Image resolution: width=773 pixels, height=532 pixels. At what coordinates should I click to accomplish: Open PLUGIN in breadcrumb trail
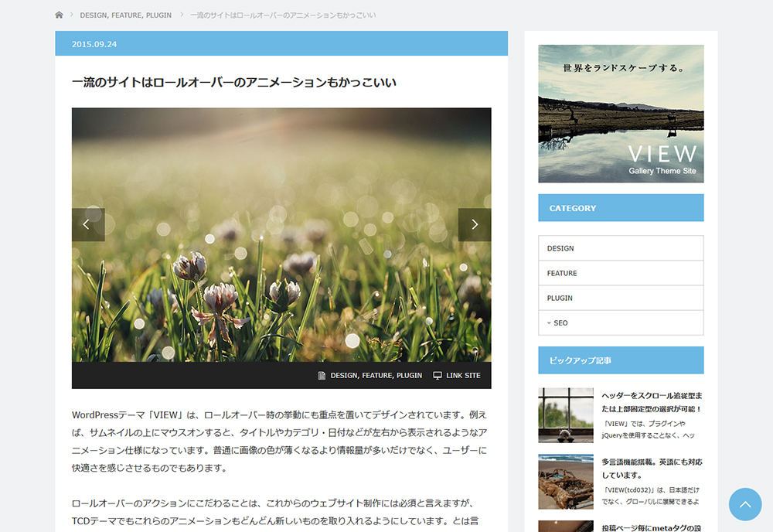[158, 15]
